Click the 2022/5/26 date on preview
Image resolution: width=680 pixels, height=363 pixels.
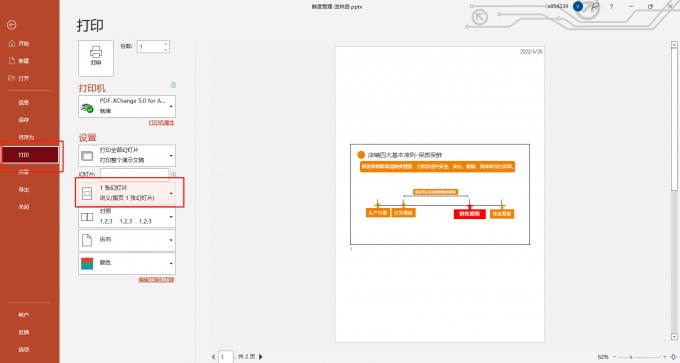531,51
